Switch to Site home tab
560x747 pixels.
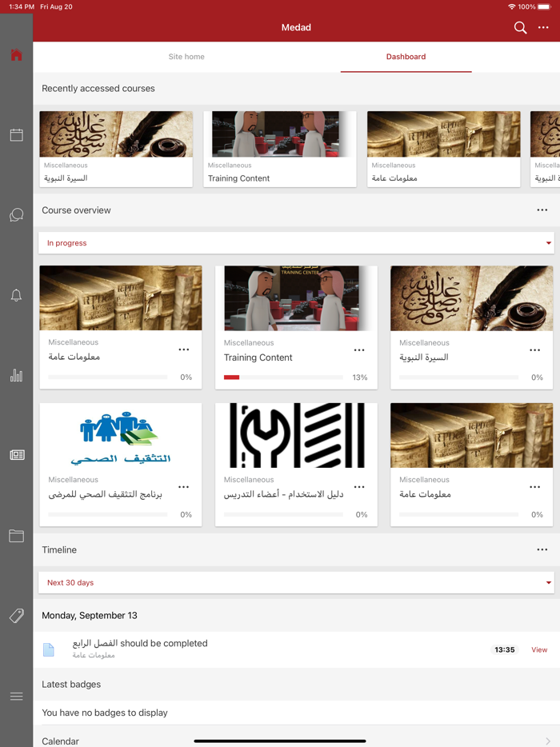tap(186, 57)
